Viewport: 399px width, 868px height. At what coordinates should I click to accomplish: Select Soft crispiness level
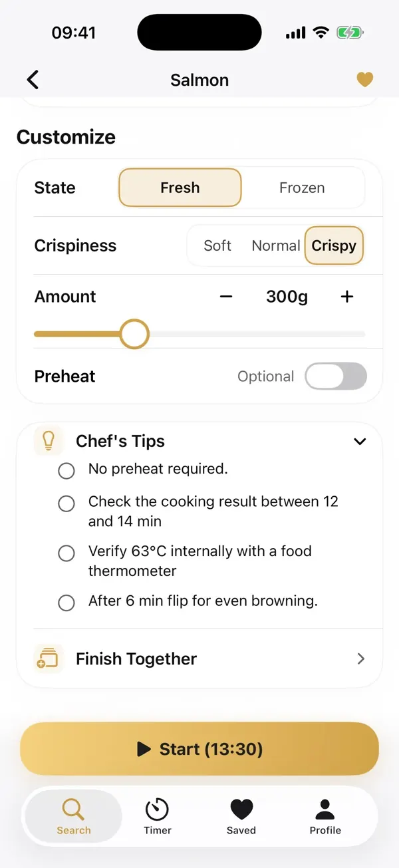point(217,245)
